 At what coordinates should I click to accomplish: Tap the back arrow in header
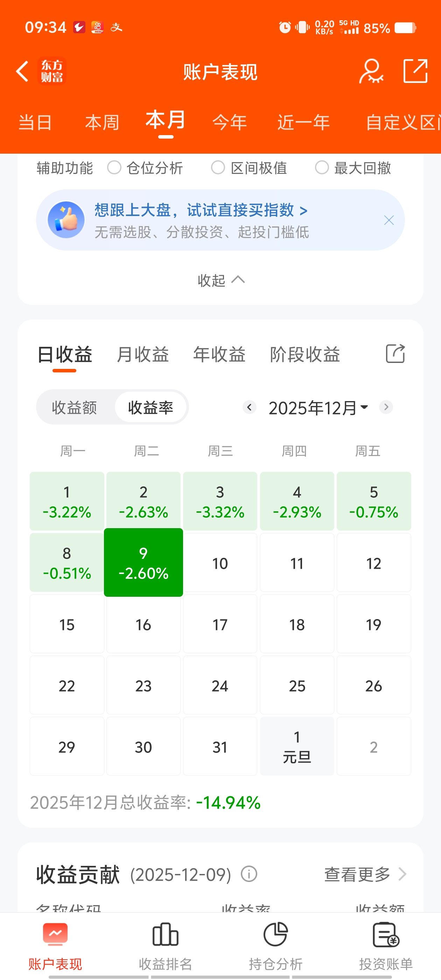pyautogui.click(x=22, y=71)
